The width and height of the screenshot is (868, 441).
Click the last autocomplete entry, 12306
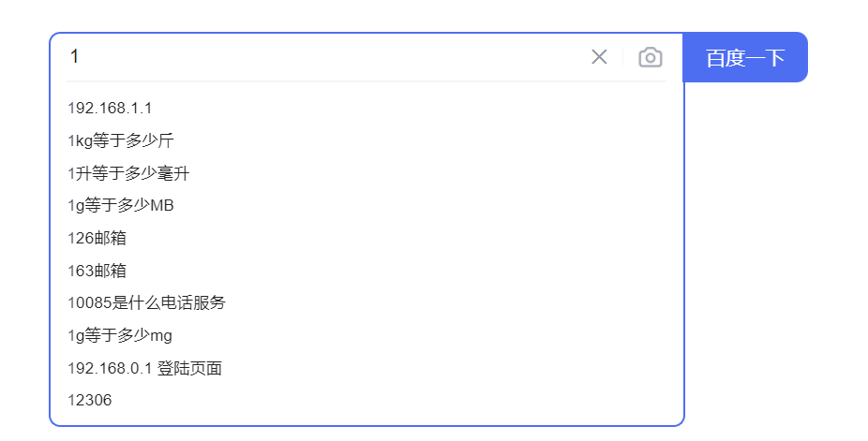89,400
